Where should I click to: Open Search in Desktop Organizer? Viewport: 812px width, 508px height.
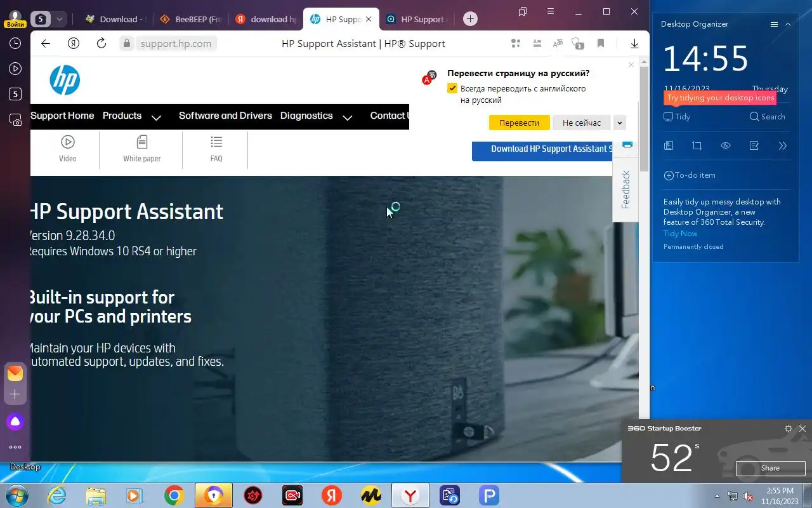click(767, 117)
